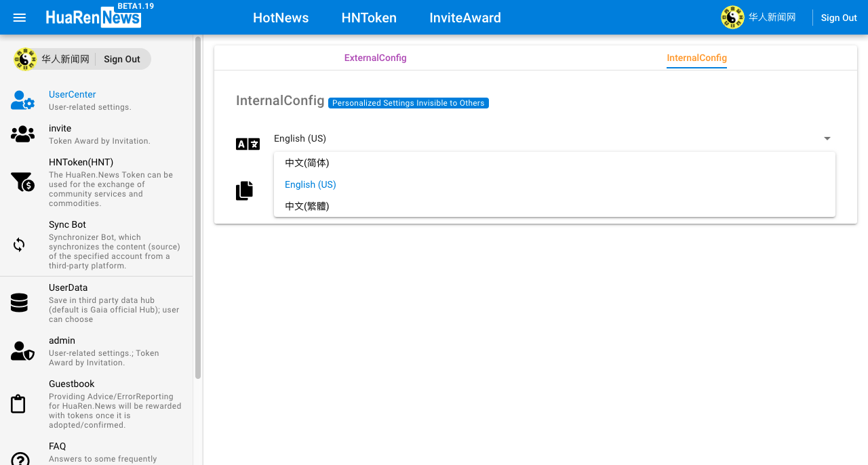This screenshot has width=868, height=465.
Task: Open the hamburger menu in header
Action: tap(20, 18)
